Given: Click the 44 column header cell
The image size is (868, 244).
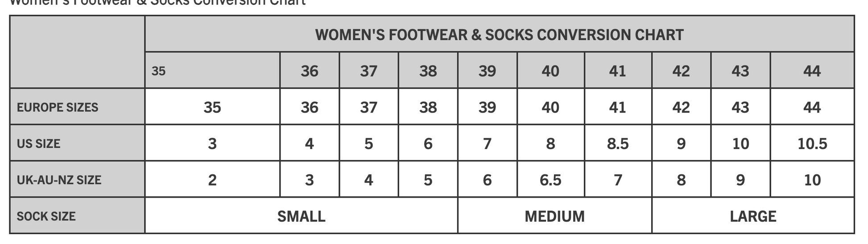Looking at the screenshot, I should [x=812, y=70].
